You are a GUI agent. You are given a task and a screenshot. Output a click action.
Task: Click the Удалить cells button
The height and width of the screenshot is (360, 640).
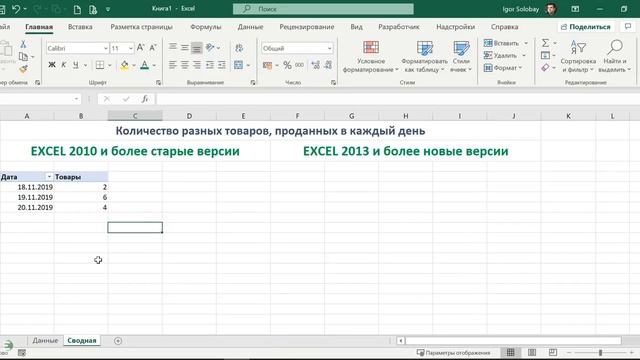pyautogui.click(x=500, y=55)
